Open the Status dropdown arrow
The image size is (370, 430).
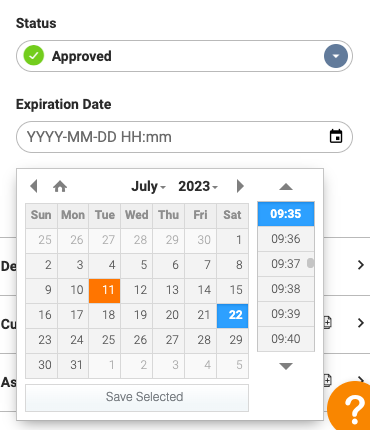click(x=336, y=56)
